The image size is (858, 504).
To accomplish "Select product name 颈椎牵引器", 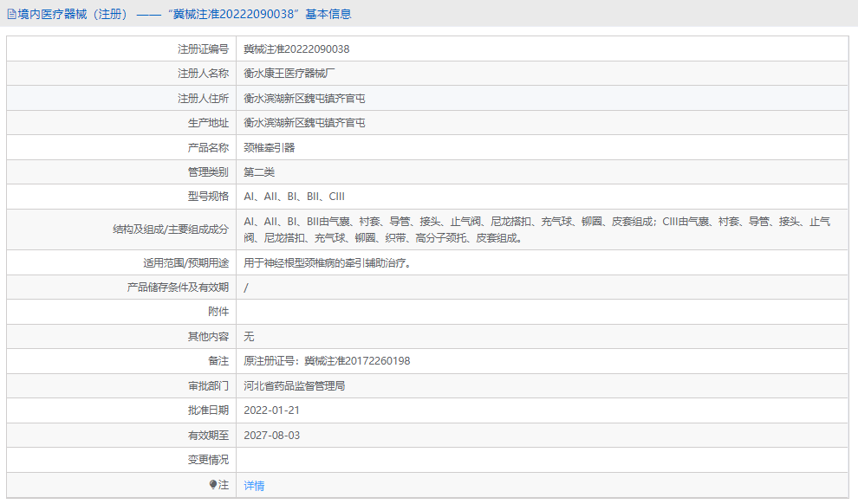I will tap(270, 147).
